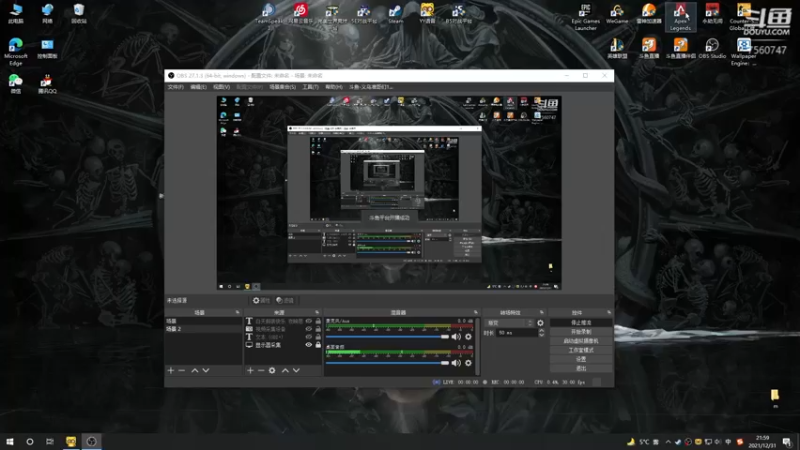Click the Start Recording button
Screen dimensions: 800x450
pos(581,332)
